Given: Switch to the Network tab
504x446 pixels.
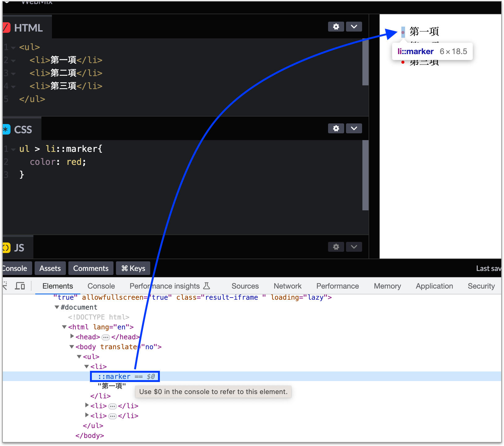Looking at the screenshot, I should tap(287, 286).
